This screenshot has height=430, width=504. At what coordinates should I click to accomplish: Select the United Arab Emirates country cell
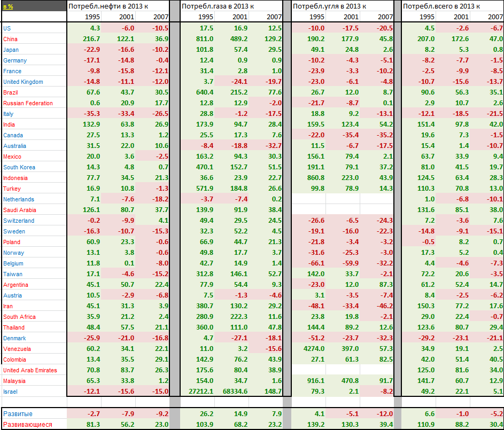[30, 370]
